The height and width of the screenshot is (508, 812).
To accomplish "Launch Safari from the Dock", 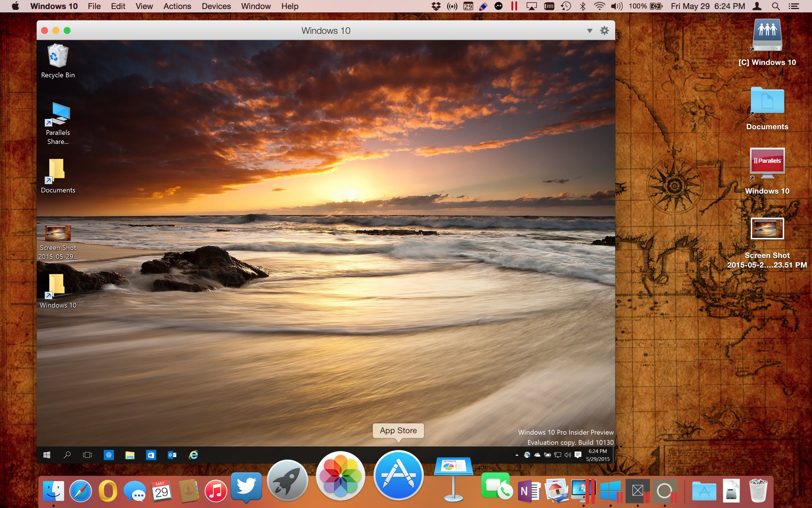I will pos(81,491).
